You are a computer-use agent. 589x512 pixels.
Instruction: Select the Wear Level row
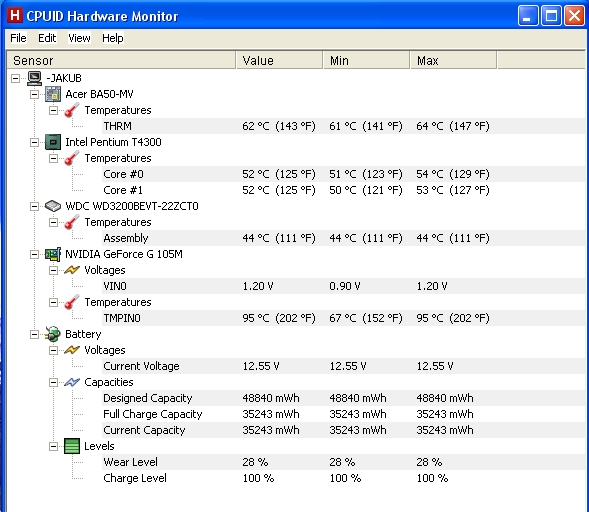(343, 462)
